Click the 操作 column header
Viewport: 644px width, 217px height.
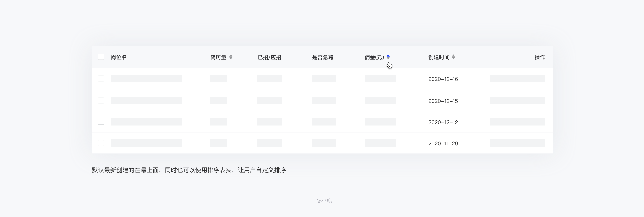[x=540, y=57]
